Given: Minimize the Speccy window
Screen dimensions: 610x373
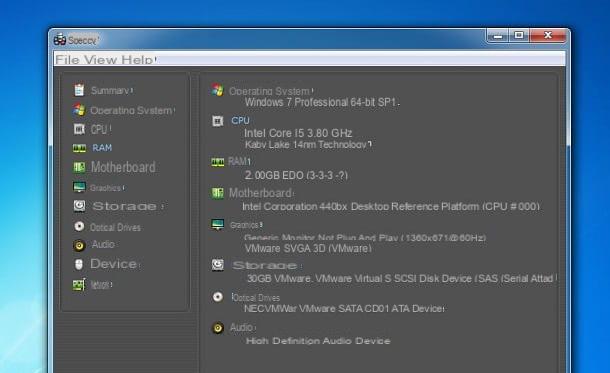Looking at the screenshot, I should pos(498,36).
